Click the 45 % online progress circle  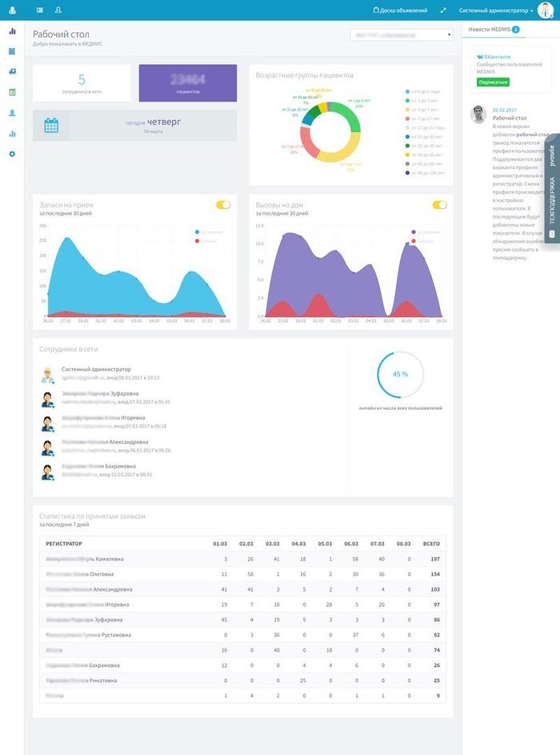400,374
